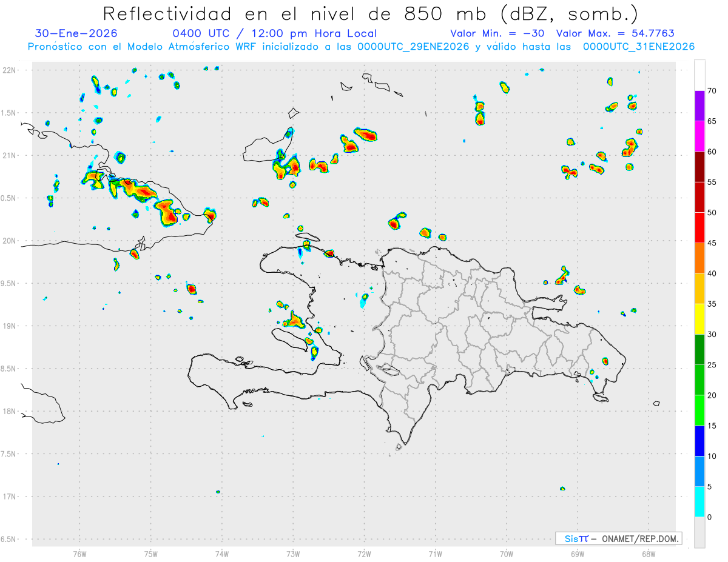Click the colorbar label '60'
Image resolution: width=728 pixels, height=562 pixels.
coord(712,152)
